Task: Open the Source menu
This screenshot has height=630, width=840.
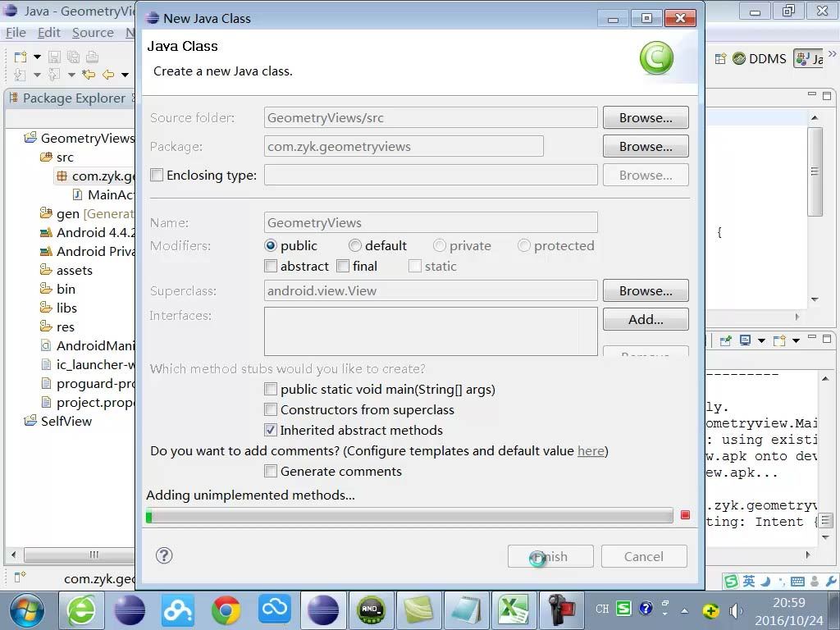Action: coord(93,33)
